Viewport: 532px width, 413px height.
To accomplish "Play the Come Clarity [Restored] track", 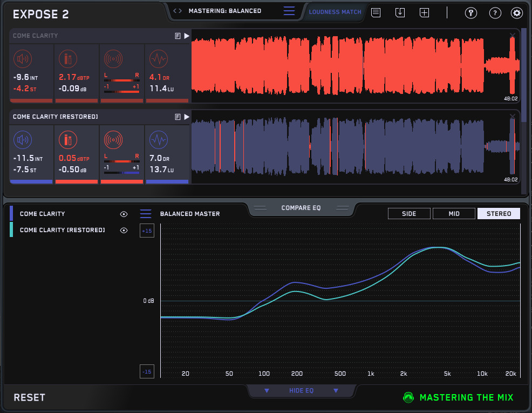I will (187, 117).
